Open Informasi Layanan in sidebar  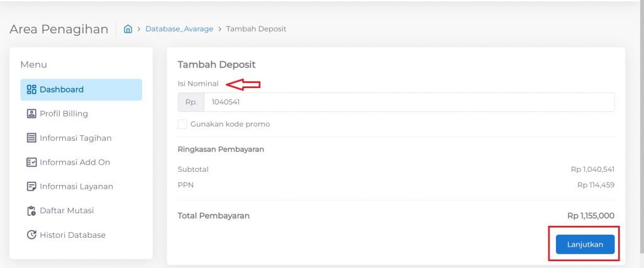coord(76,186)
